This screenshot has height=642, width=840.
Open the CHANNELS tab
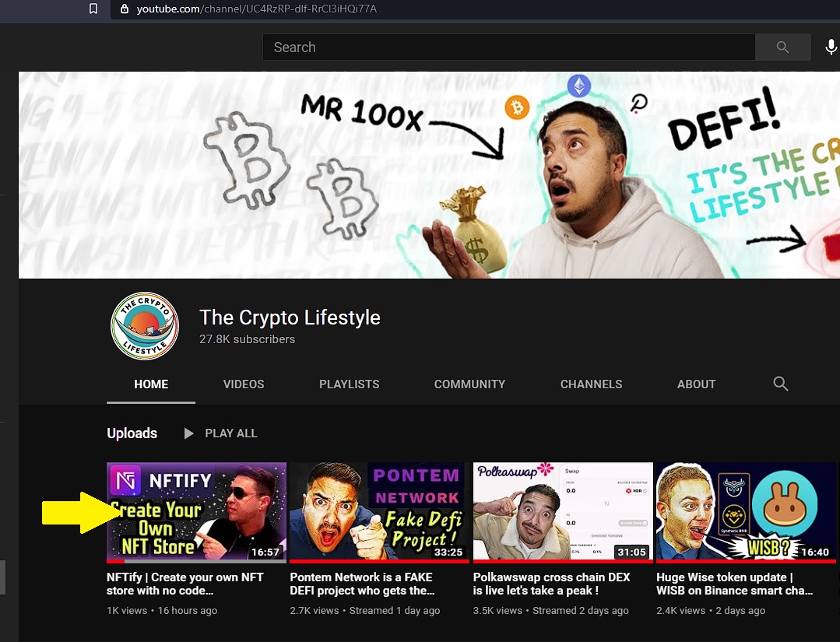click(x=592, y=384)
